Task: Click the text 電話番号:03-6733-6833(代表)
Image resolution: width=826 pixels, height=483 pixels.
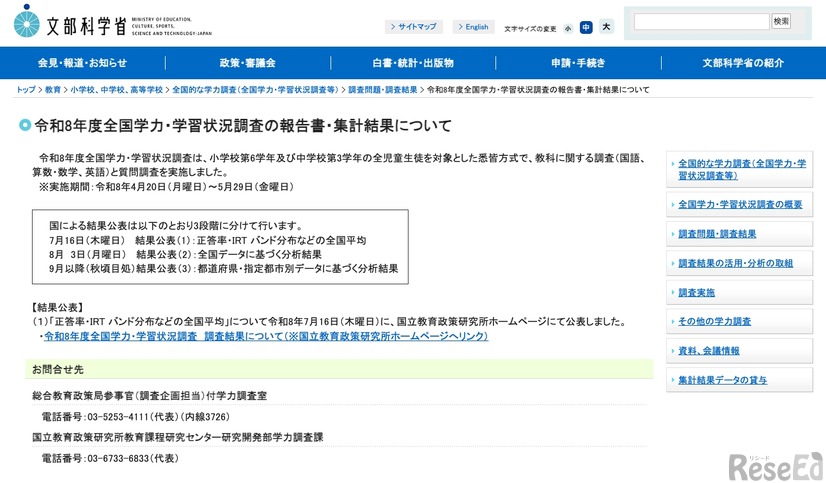Action: (x=110, y=458)
